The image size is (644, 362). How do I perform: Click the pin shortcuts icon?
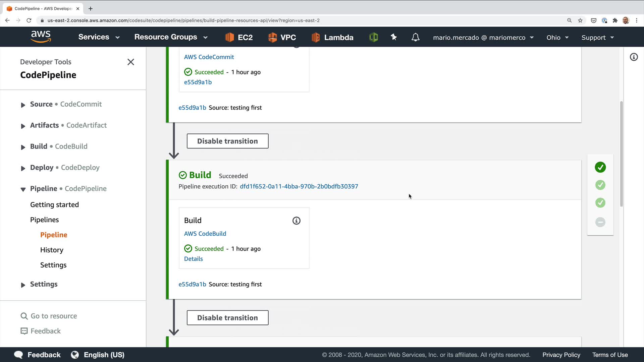394,37
